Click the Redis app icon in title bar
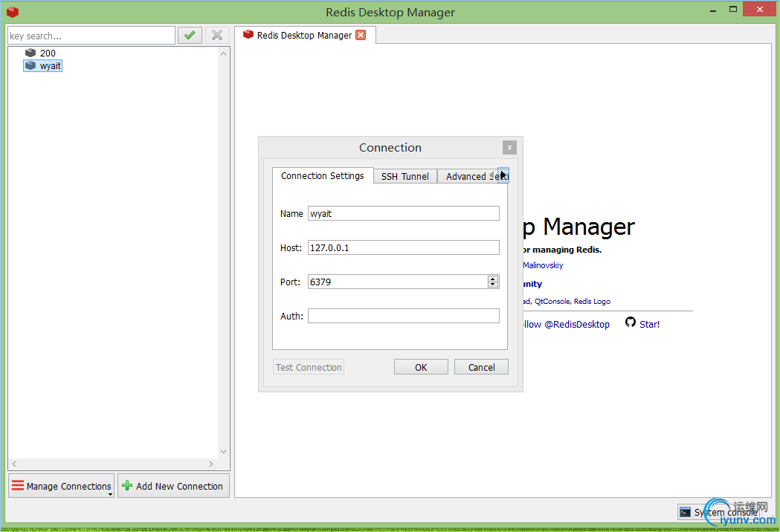 [x=13, y=11]
